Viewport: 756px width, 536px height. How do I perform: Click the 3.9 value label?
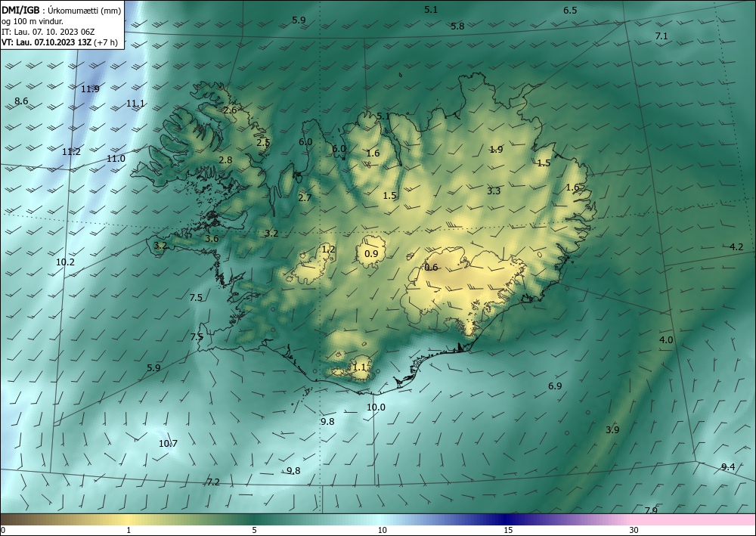pos(612,429)
